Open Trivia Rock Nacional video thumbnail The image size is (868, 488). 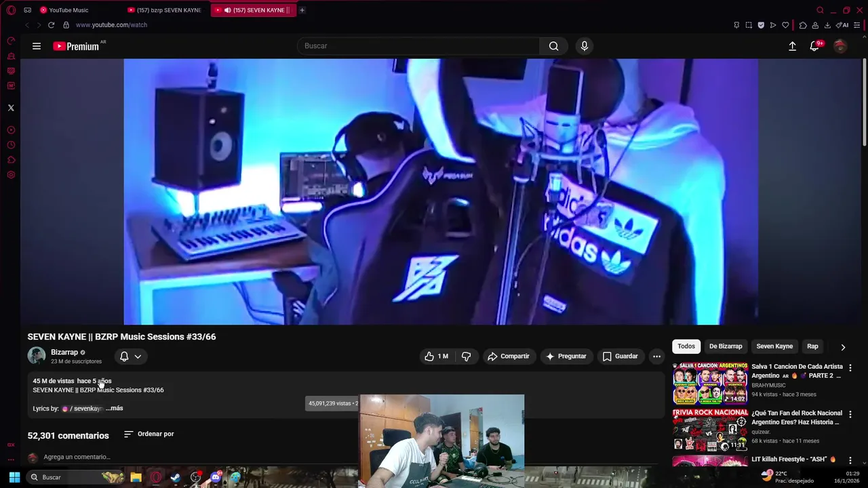710,430
